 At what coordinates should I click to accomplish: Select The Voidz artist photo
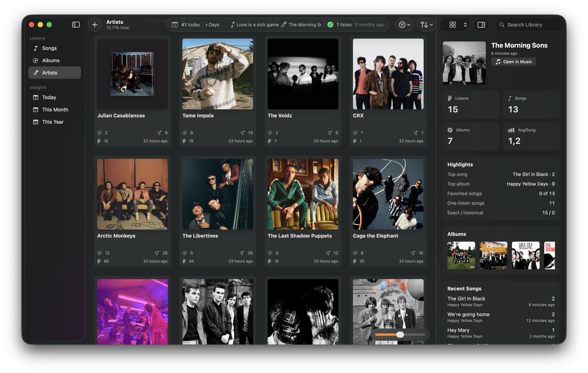point(303,74)
